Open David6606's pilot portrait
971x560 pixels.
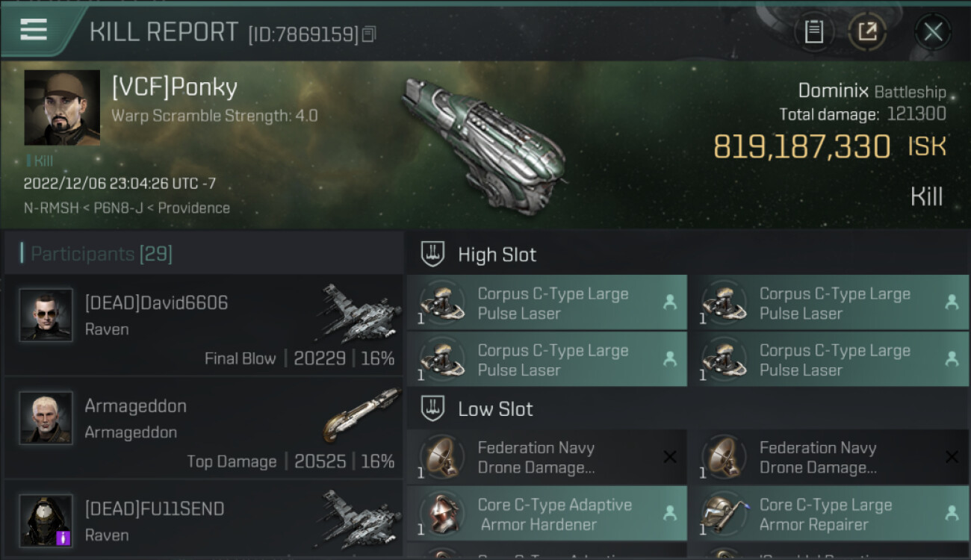[46, 315]
